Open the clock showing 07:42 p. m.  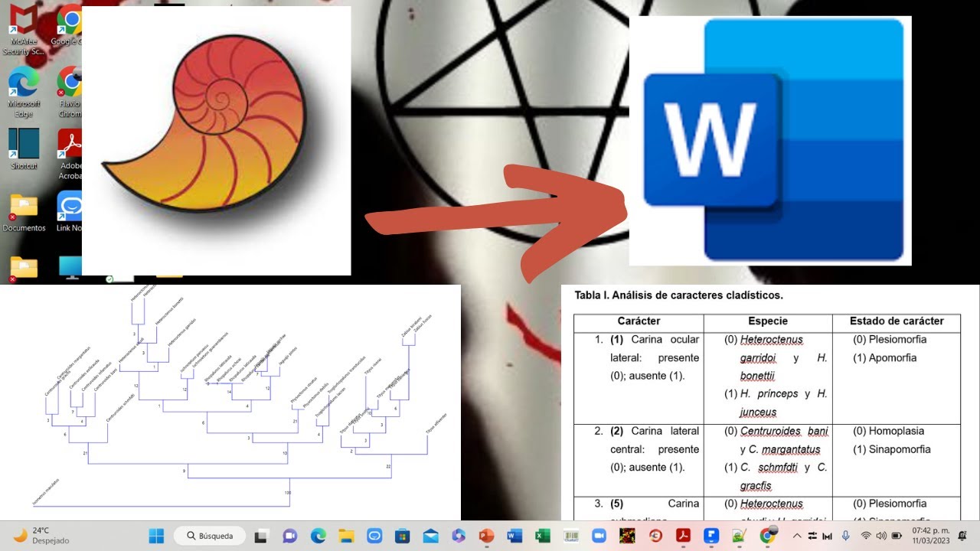coord(930,536)
